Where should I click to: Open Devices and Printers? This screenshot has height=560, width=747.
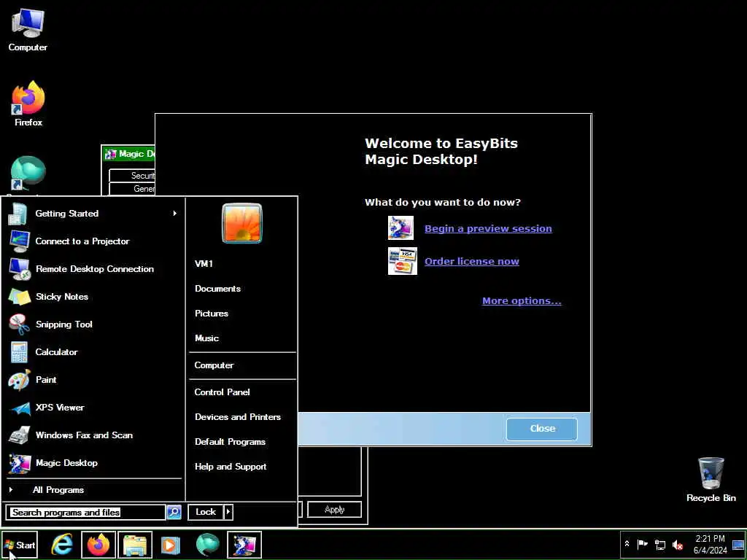[238, 416]
